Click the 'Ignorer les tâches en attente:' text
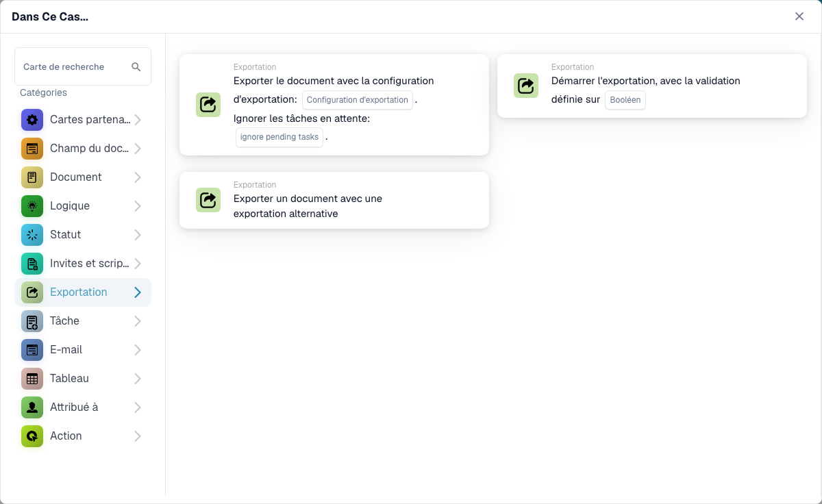The image size is (822, 504). pyautogui.click(x=301, y=118)
